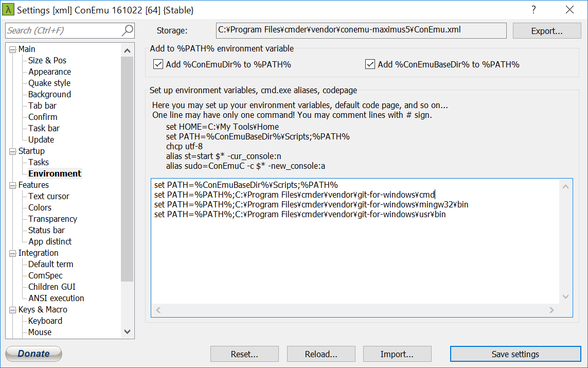The width and height of the screenshot is (588, 368).
Task: Select Update settings page
Action: (41, 139)
